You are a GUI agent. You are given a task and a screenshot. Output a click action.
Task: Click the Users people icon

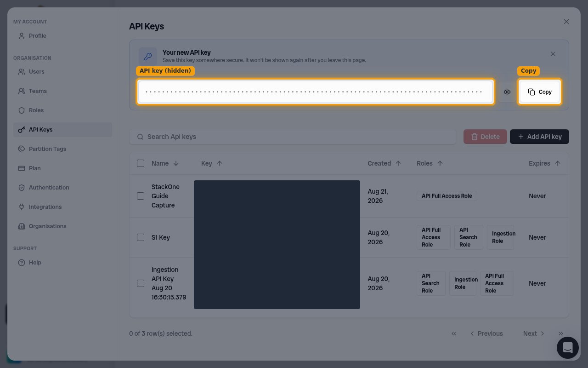[22, 72]
